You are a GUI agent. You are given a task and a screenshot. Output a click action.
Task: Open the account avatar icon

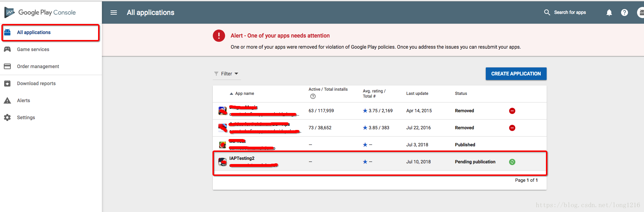pyautogui.click(x=641, y=13)
